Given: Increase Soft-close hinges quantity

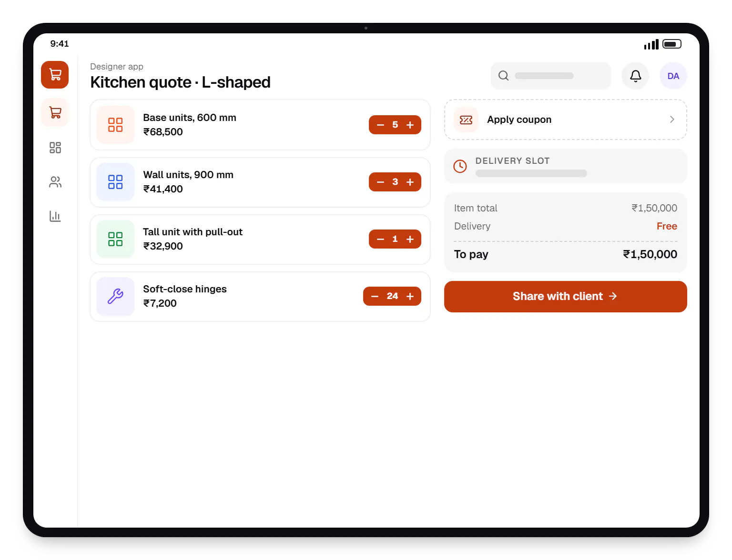Looking at the screenshot, I should 410,296.
